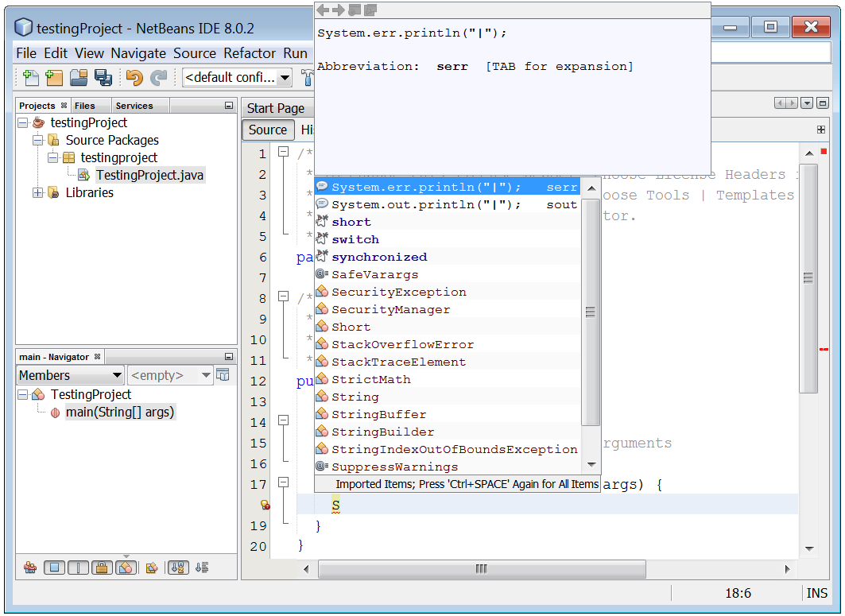Select TestingProject.java in project tree
The image size is (845, 616).
tap(149, 175)
